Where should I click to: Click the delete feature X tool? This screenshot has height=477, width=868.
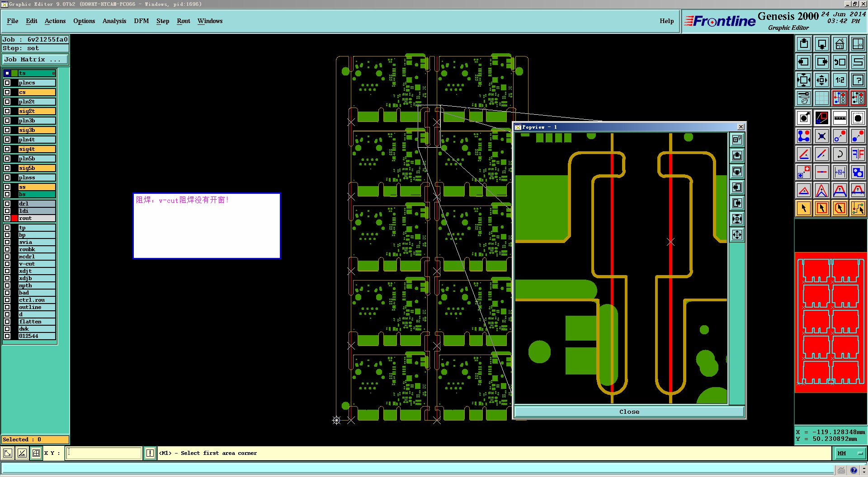tap(821, 136)
